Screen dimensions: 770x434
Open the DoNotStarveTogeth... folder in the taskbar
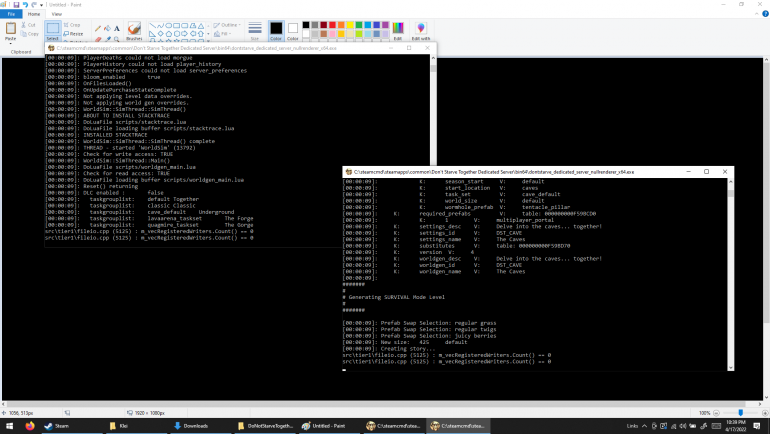(x=265, y=426)
